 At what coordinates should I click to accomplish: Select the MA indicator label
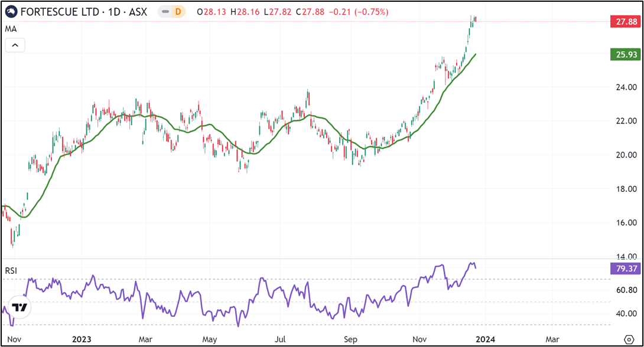point(11,29)
